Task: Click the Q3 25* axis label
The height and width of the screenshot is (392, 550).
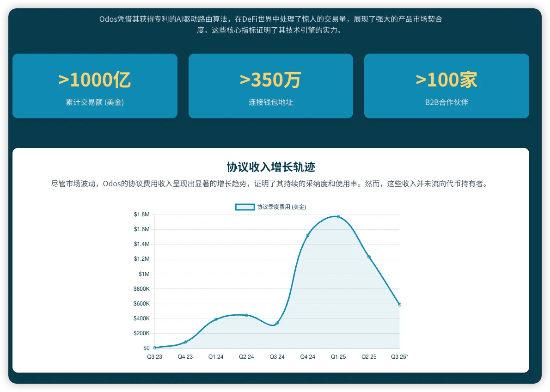Action: (399, 356)
